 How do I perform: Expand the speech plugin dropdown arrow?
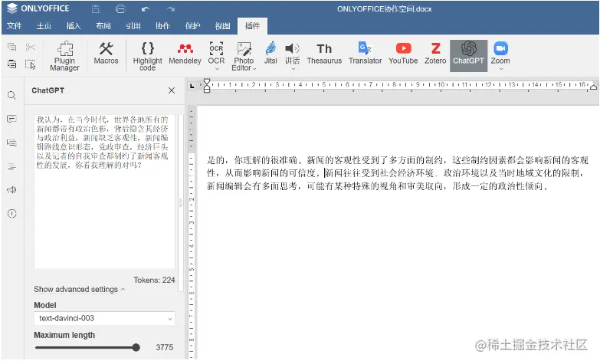pos(293,69)
